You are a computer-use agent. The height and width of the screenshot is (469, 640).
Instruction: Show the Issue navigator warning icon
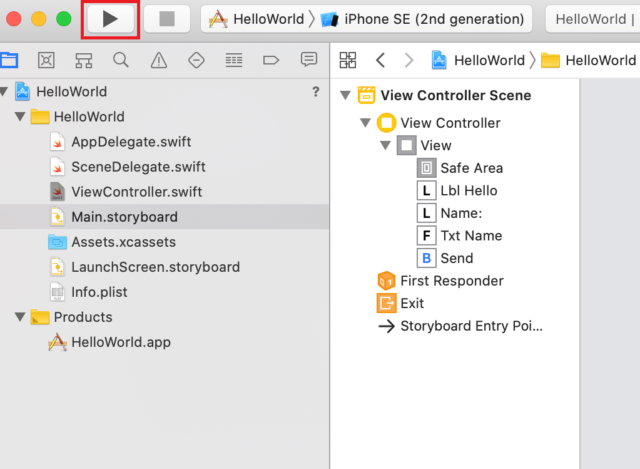coord(159,60)
